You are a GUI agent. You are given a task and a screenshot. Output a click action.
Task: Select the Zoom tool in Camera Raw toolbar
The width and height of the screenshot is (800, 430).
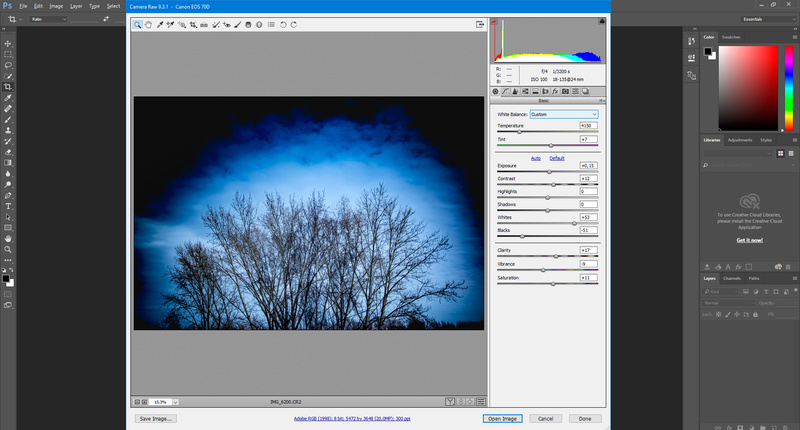(138, 23)
